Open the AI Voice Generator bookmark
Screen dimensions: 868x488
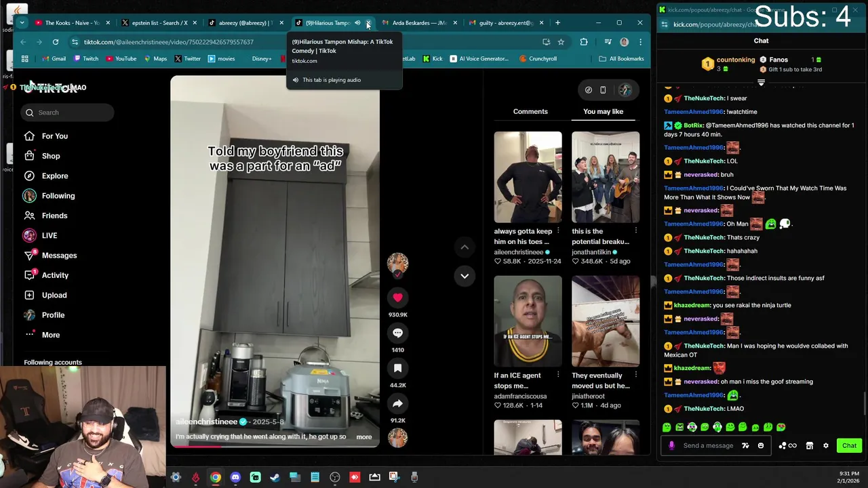point(478,59)
